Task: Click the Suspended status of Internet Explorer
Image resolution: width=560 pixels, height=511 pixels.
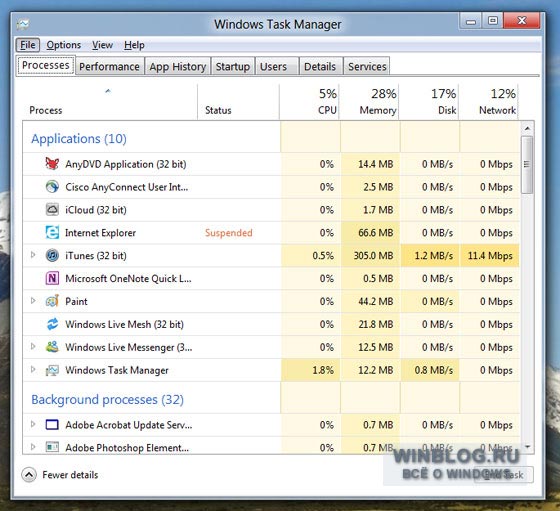Action: click(229, 233)
